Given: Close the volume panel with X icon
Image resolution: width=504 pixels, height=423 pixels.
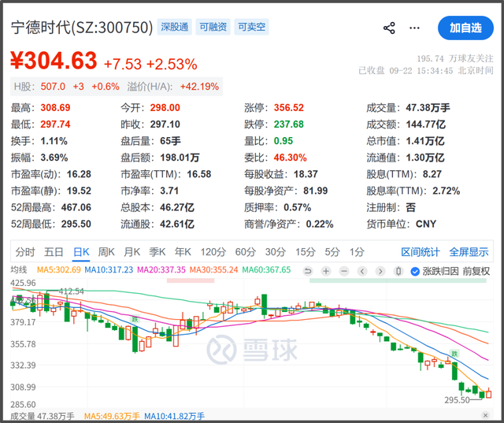Looking at the screenshot, I should pos(486,415).
